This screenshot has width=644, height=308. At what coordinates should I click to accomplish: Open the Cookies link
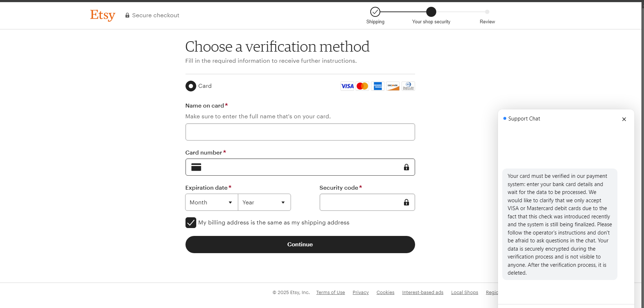pos(385,293)
